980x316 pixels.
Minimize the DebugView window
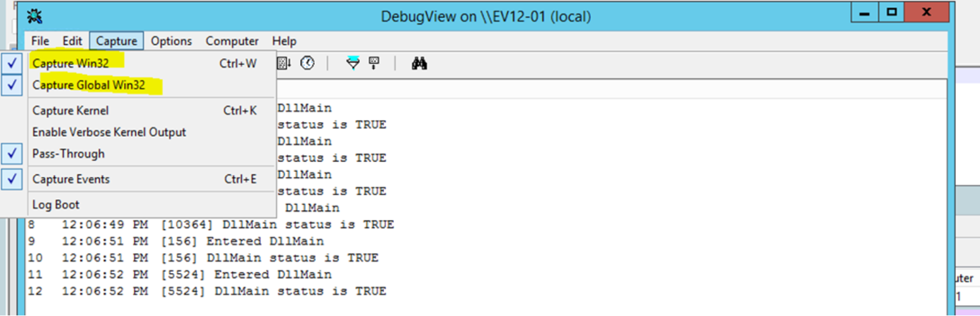(864, 12)
